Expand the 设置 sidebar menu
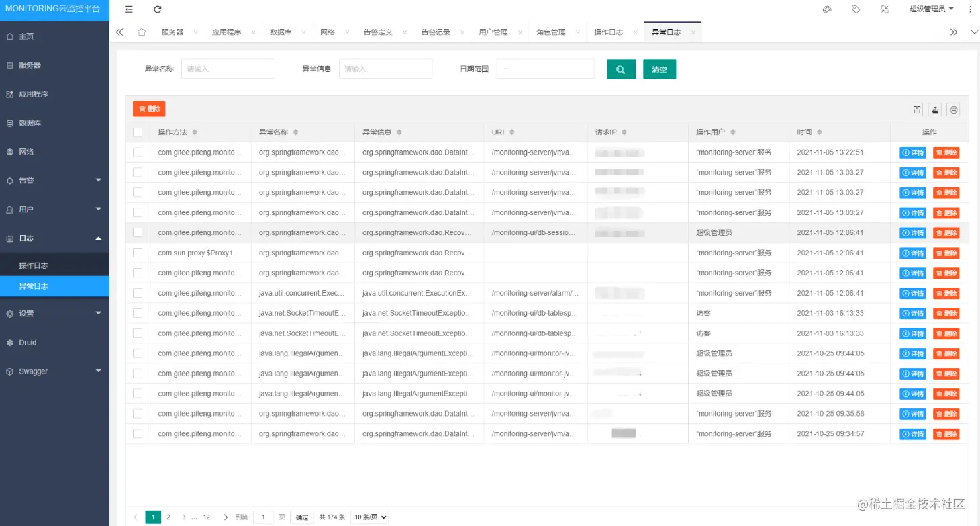Viewport: 980px width, 526px height. (x=54, y=314)
